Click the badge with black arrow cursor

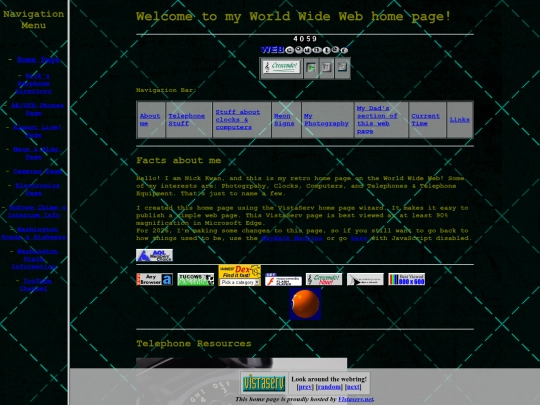pyautogui.click(x=365, y=279)
